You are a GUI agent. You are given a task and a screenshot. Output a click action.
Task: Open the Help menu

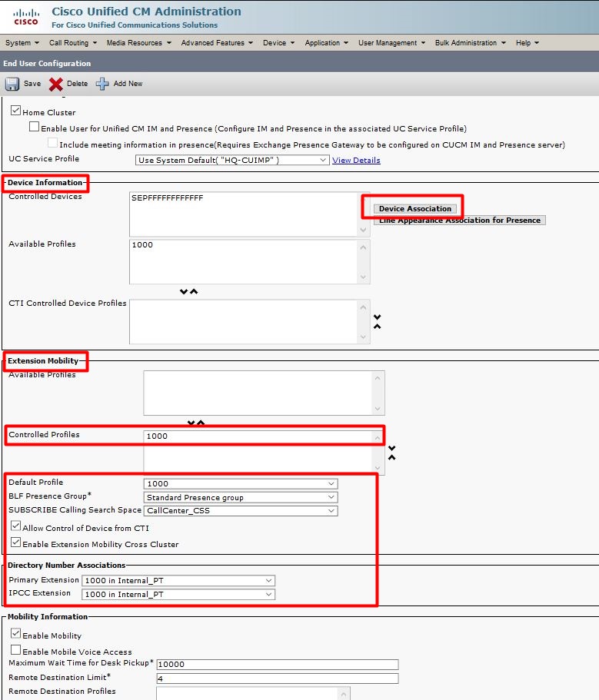coord(527,43)
